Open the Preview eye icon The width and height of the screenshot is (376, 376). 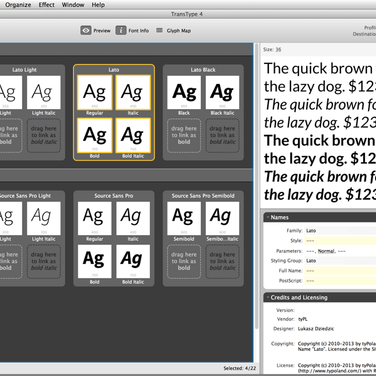(86, 30)
